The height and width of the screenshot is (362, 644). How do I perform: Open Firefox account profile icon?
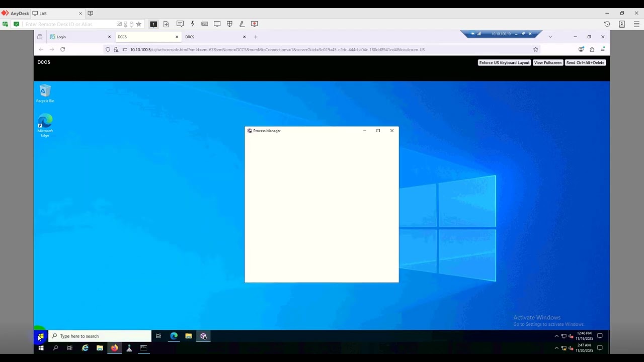point(581,49)
